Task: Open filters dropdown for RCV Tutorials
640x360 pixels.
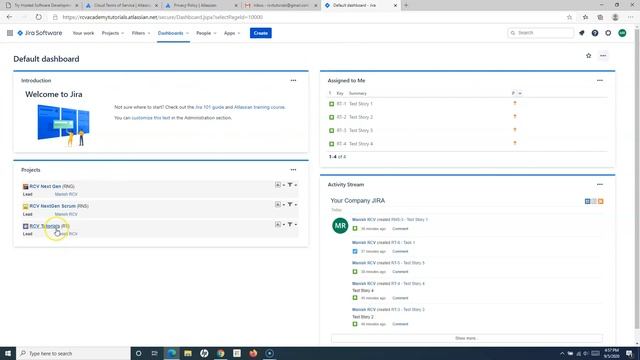Action: (292, 224)
